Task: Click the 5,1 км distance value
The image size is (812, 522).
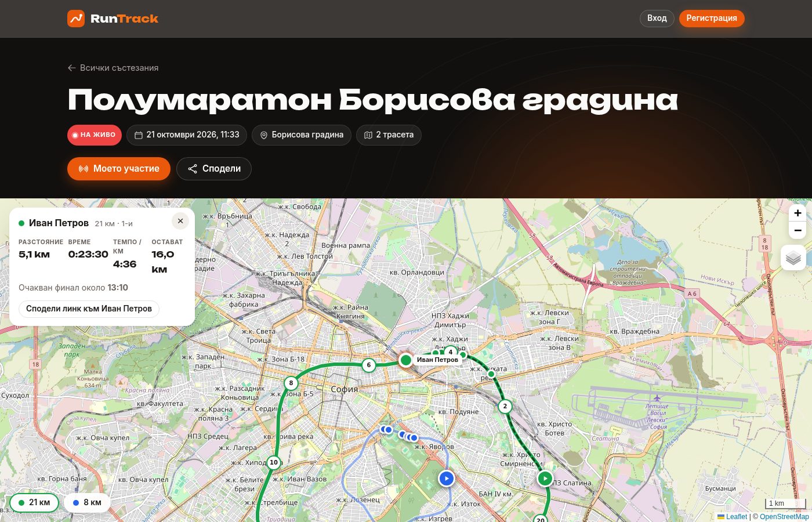Action: pos(34,254)
